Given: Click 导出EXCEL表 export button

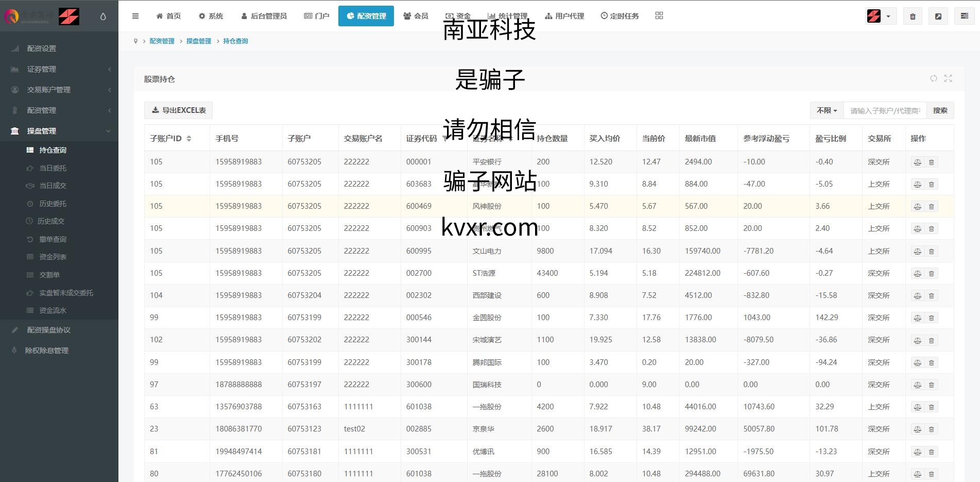Looking at the screenshot, I should click(x=178, y=110).
